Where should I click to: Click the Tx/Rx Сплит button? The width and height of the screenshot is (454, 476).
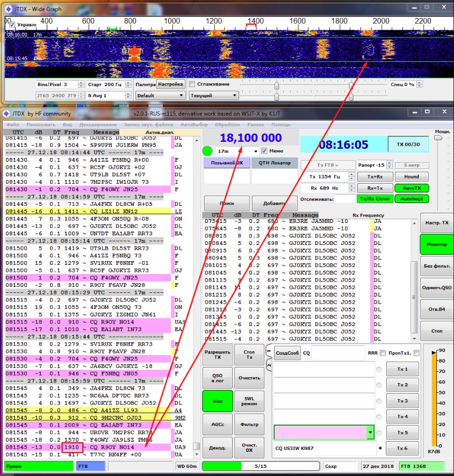coord(375,199)
